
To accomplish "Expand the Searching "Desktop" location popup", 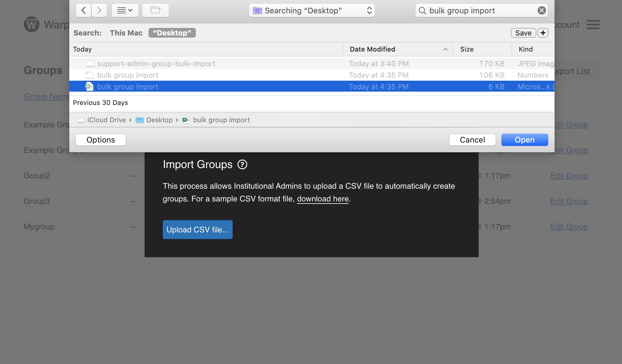I will point(312,11).
